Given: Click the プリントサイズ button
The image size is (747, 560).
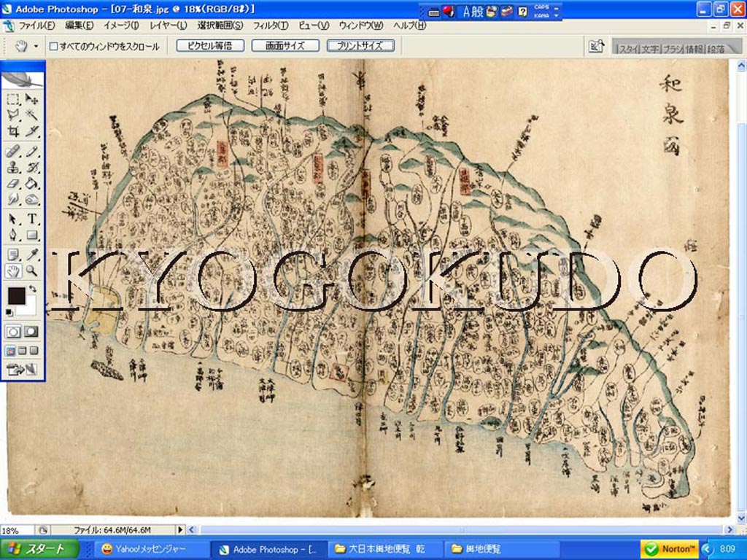Looking at the screenshot, I should (x=360, y=46).
